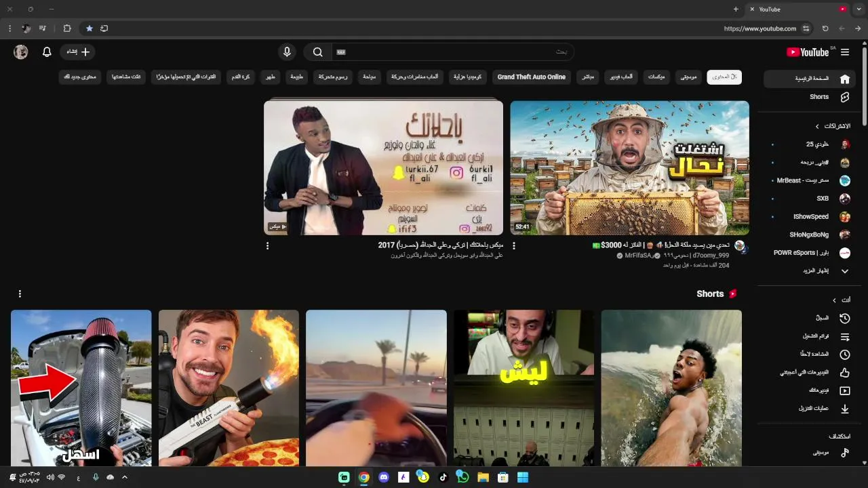Viewport: 868px width, 488px height.
Task: Select the Football (كرة القدم) filter chip
Action: pos(241,77)
